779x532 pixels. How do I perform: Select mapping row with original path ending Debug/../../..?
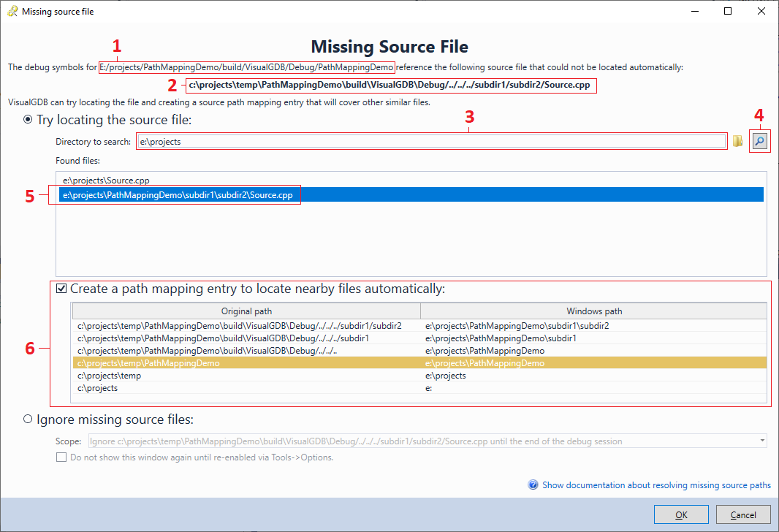tap(419, 351)
